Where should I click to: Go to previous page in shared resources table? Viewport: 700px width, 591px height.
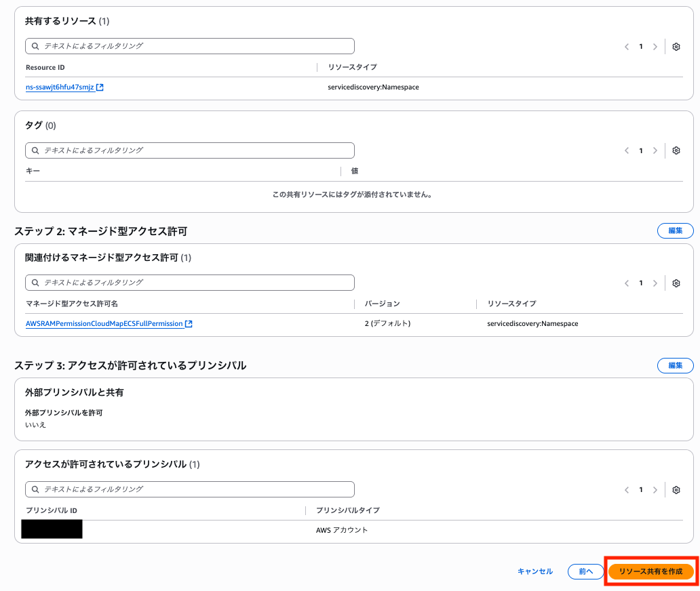coord(627,46)
